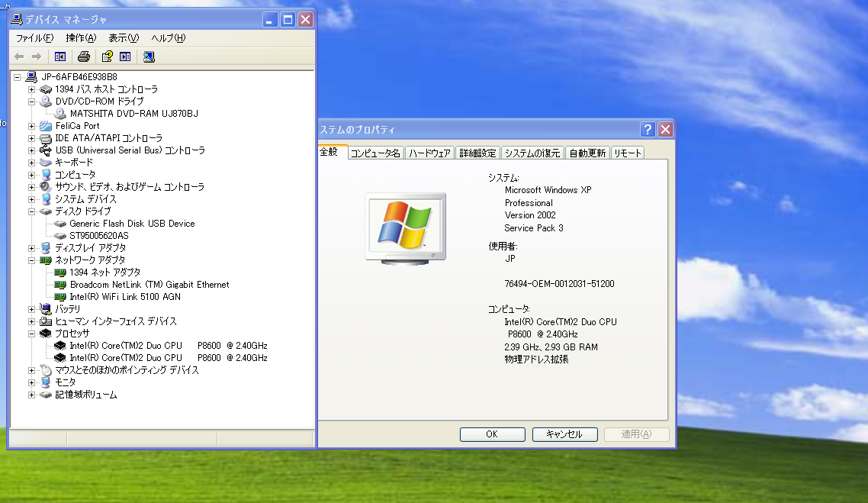This screenshot has height=503, width=868.
Task: Click the MATSHITA DVD-RAM drive icon
Action: [x=59, y=114]
